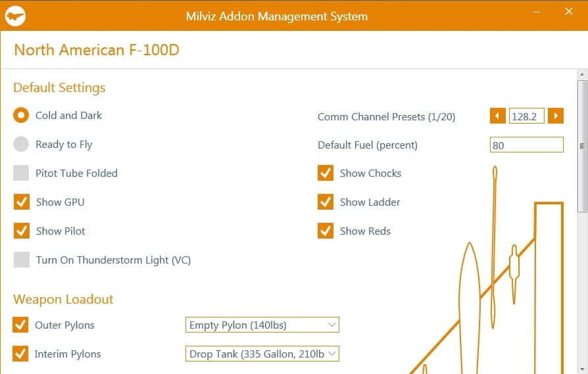588x374 pixels.
Task: Uncheck the Show Chocks option
Action: click(326, 173)
